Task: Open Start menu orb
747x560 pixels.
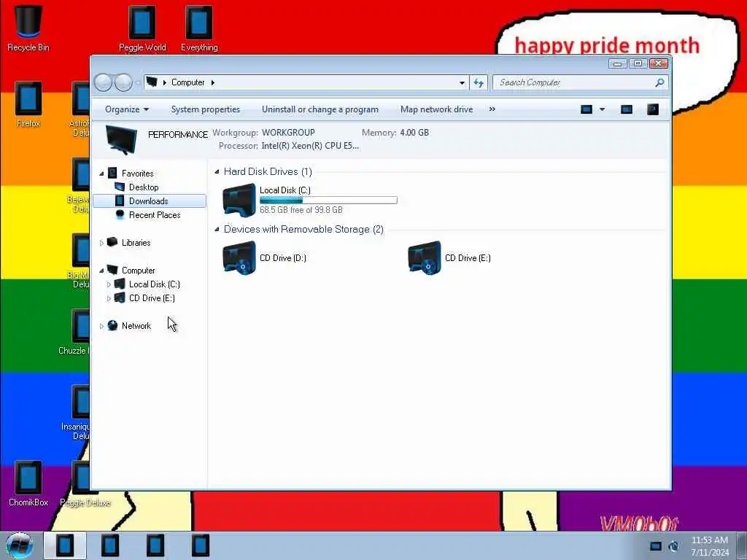Action: pos(20,545)
